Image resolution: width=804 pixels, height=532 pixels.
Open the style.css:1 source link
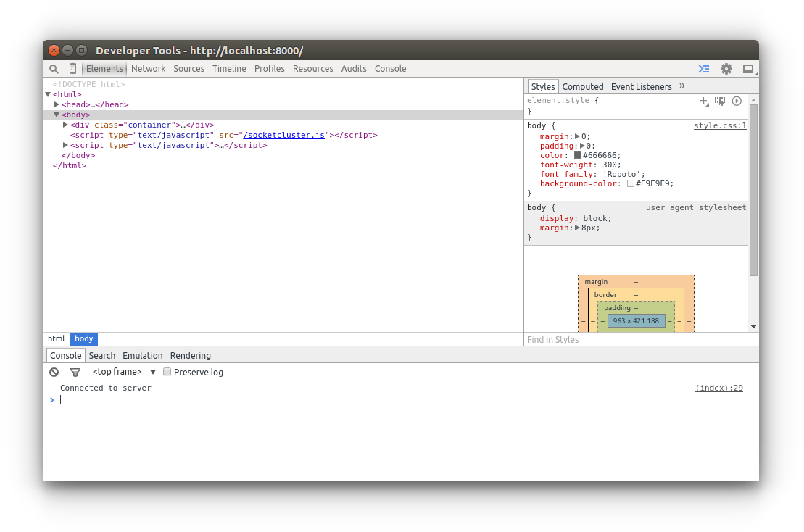click(719, 126)
